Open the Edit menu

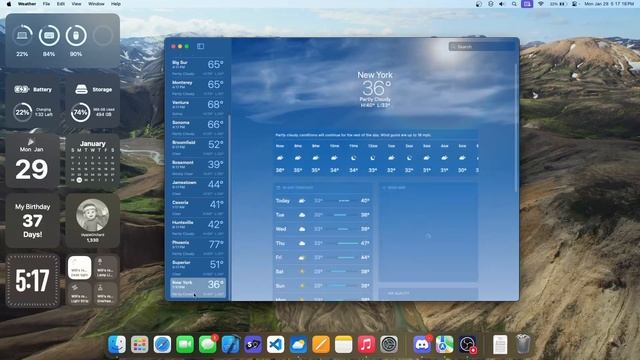pyautogui.click(x=61, y=4)
